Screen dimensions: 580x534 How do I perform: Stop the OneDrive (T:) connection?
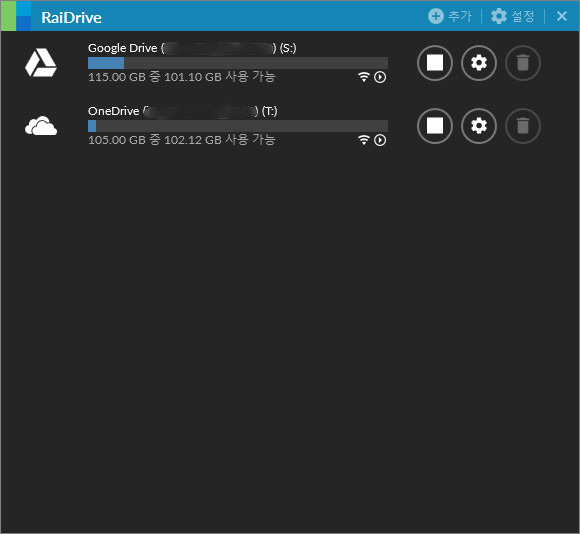pos(435,126)
